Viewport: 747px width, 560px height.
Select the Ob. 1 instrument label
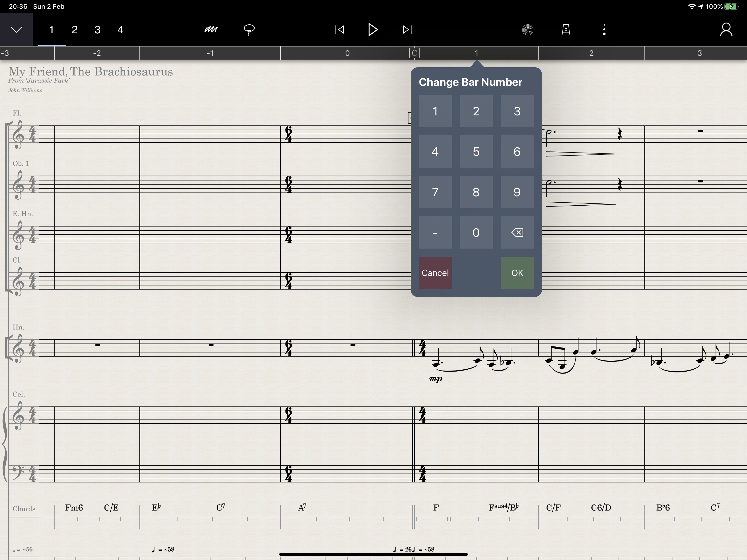(21, 164)
